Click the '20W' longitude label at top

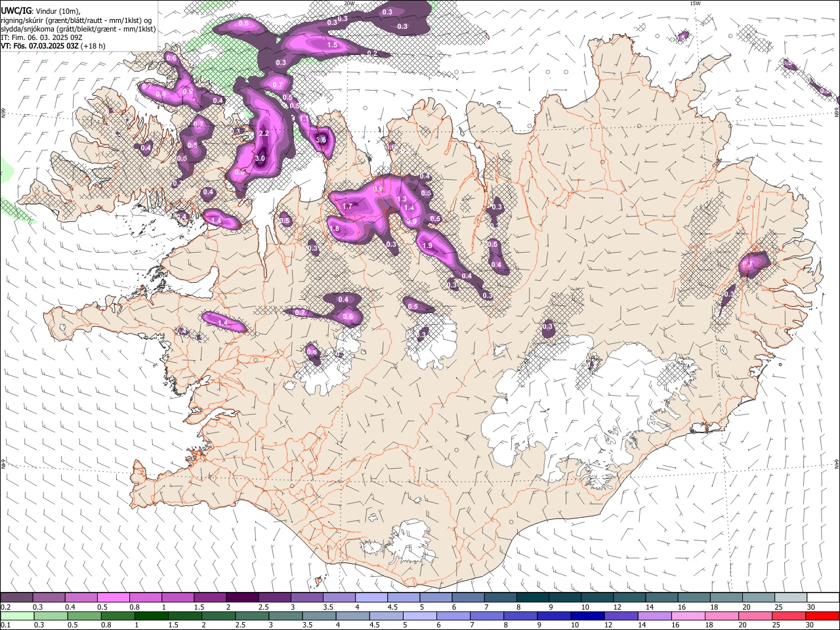click(x=349, y=3)
